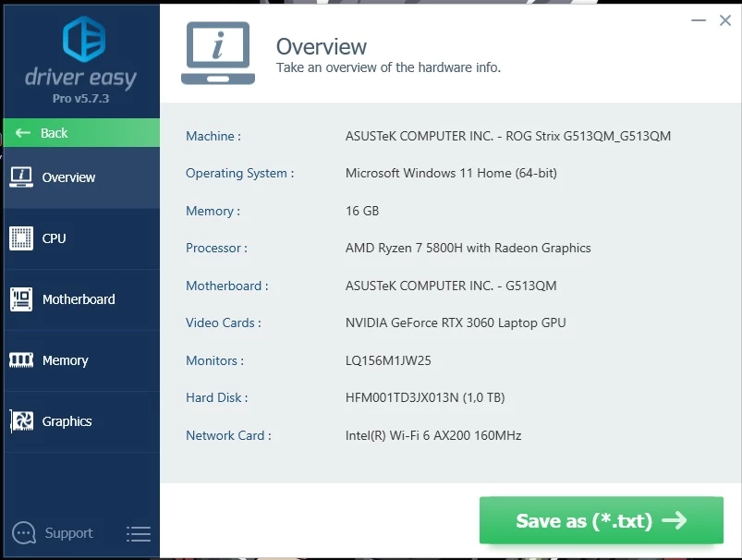Image resolution: width=742 pixels, height=560 pixels.
Task: Switch to the Motherboard tab
Action: (81, 299)
